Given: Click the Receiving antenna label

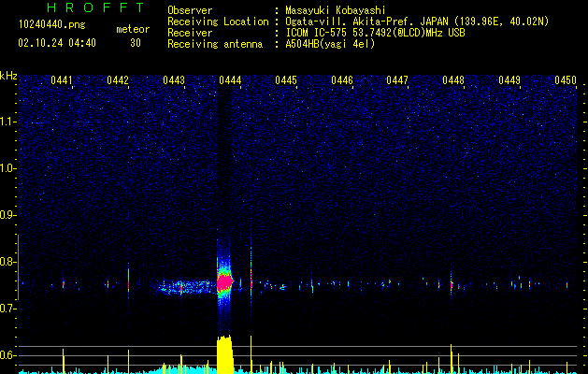Looking at the screenshot, I should point(215,44).
